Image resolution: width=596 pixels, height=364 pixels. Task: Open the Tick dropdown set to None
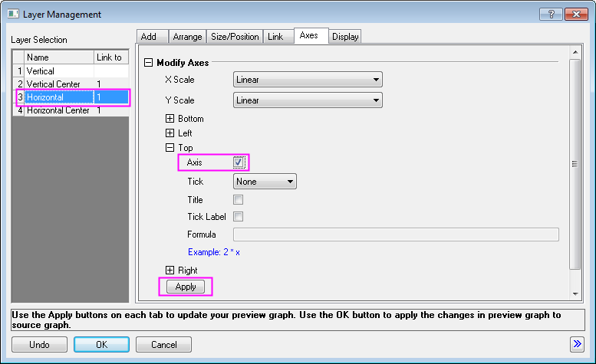click(265, 182)
